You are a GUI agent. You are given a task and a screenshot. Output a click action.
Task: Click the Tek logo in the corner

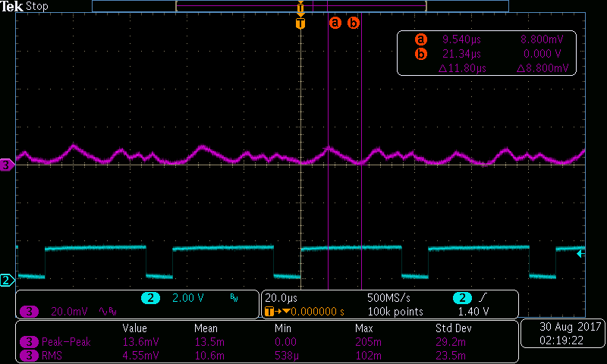coord(12,7)
